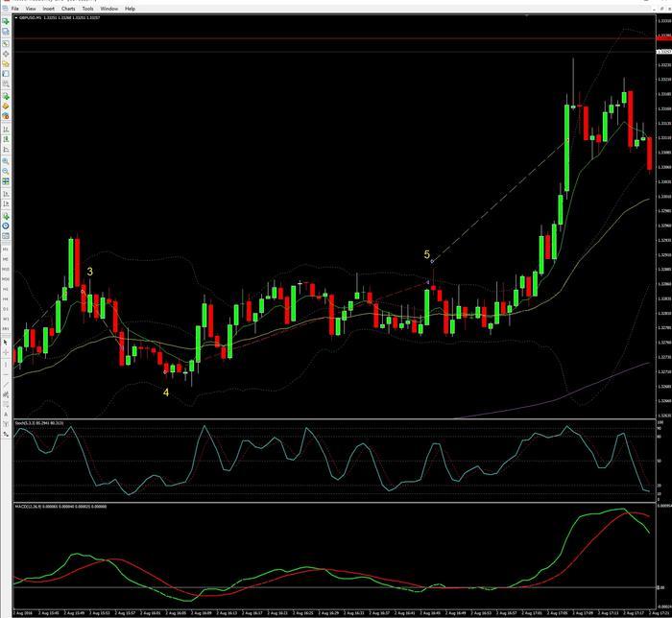Select the M15 timeframe
The height and width of the screenshot is (618, 672).
[6, 269]
